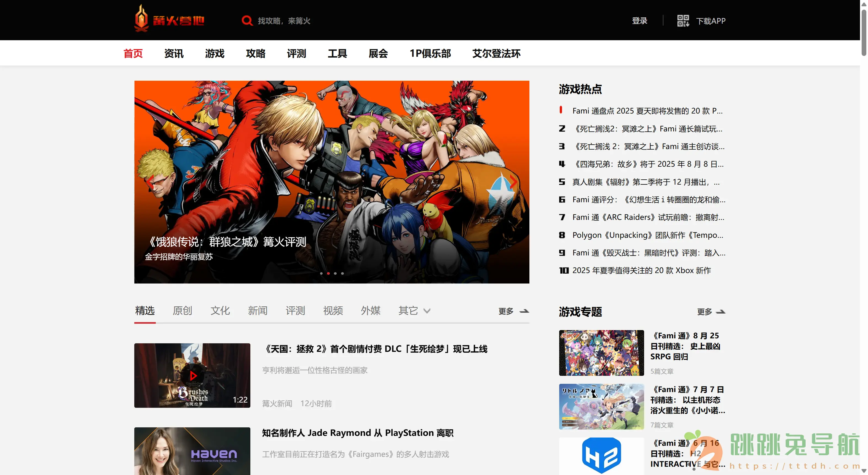Switch to the 精选 tab
868x475 pixels.
(x=145, y=311)
